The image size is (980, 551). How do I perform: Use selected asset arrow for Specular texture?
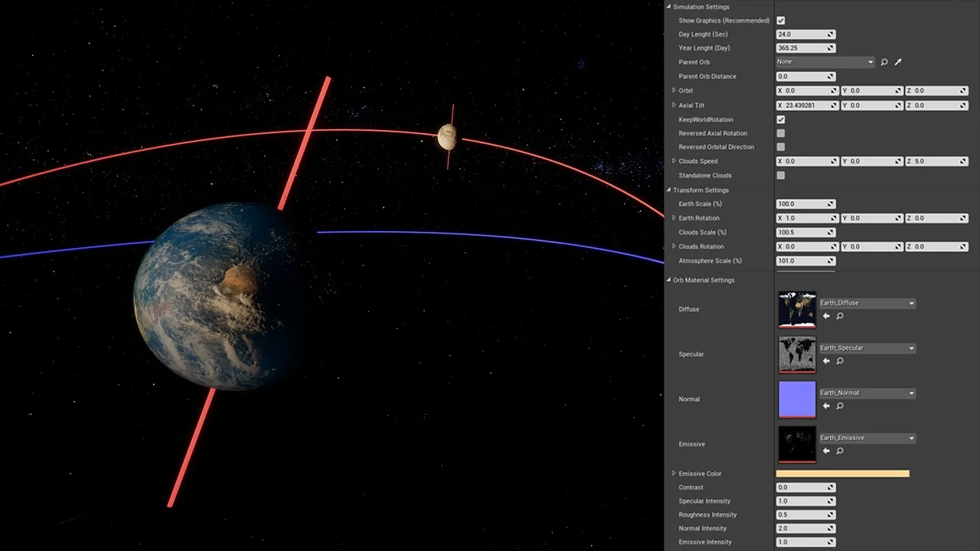[x=826, y=361]
